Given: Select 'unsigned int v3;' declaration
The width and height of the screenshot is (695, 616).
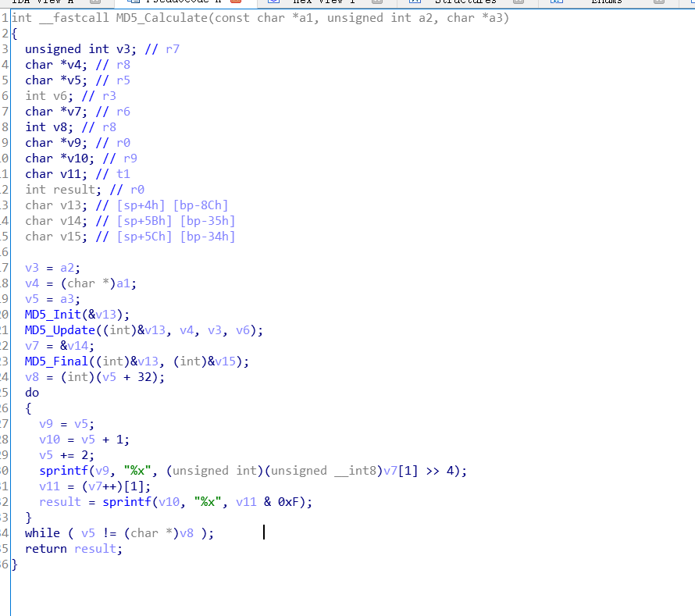Looking at the screenshot, I should (80, 49).
